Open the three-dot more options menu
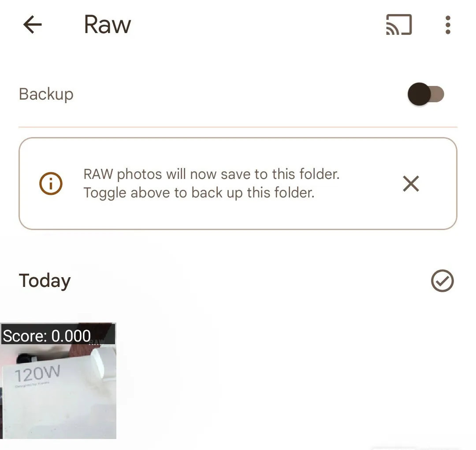Screen dimensions: 476x450 [x=448, y=25]
